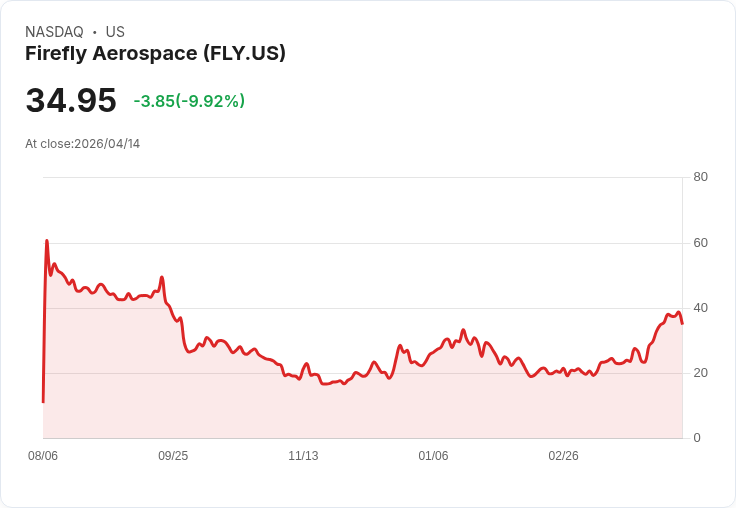Click the NASDAQ exchange label
Viewport: 736px width, 508px height.
pos(54,32)
